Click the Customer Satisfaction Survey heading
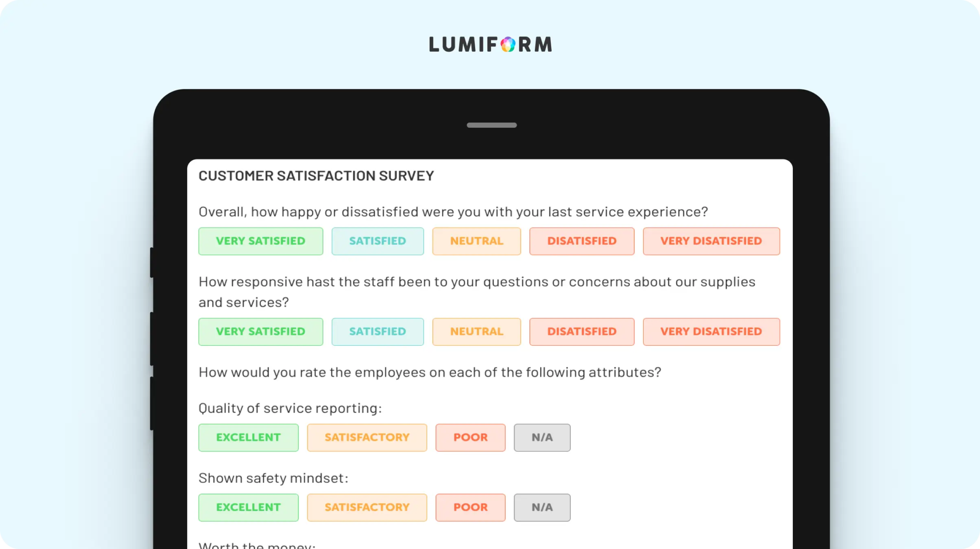This screenshot has width=980, height=549. [x=316, y=176]
